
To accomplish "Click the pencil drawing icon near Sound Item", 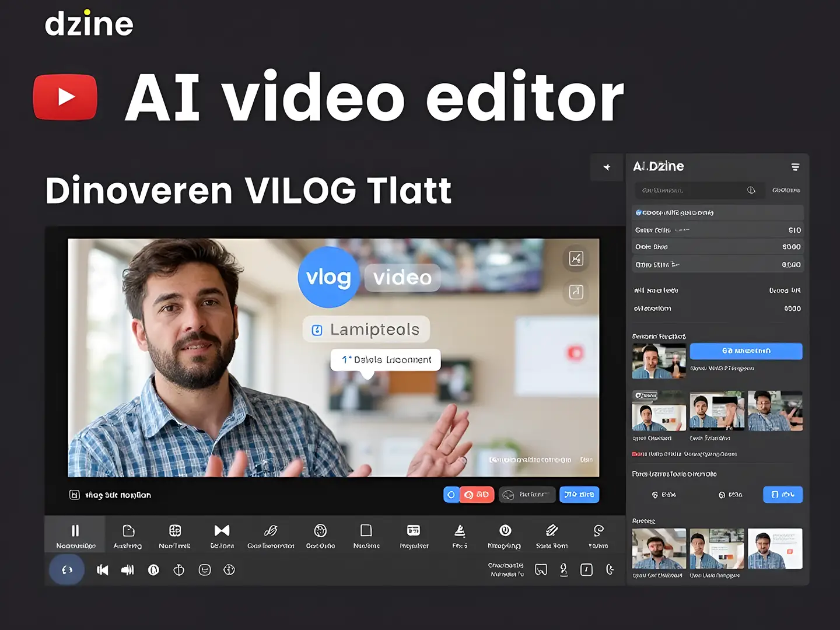I will pyautogui.click(x=552, y=531).
